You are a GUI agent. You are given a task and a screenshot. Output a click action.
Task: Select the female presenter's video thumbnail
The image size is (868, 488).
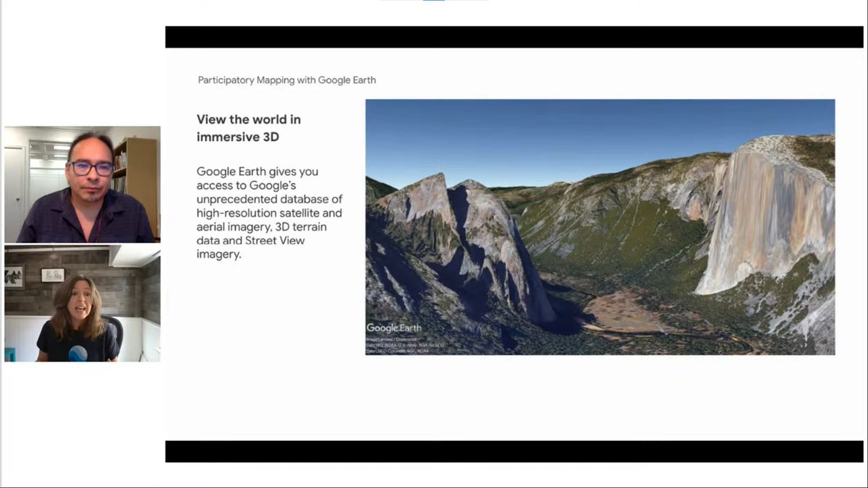tap(82, 303)
